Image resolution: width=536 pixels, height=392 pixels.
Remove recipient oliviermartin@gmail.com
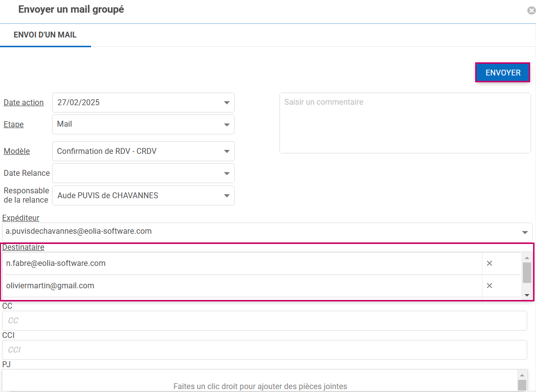[489, 286]
